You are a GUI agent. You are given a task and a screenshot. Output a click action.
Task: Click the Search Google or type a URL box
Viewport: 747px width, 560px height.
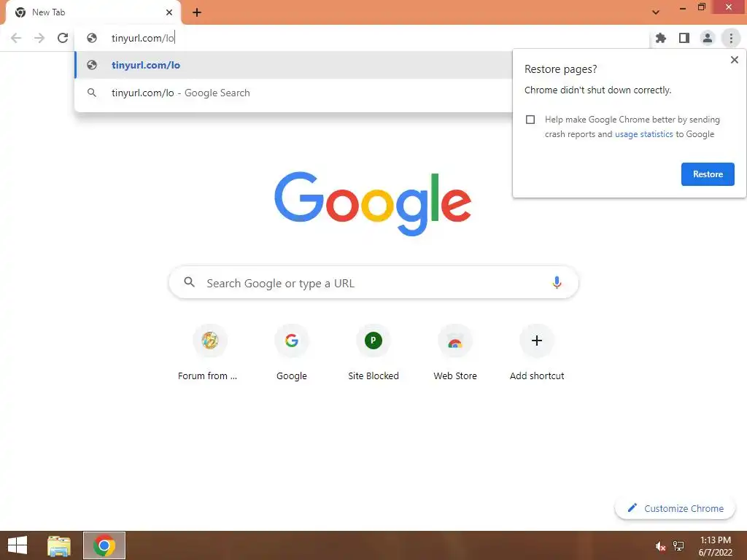pos(373,283)
